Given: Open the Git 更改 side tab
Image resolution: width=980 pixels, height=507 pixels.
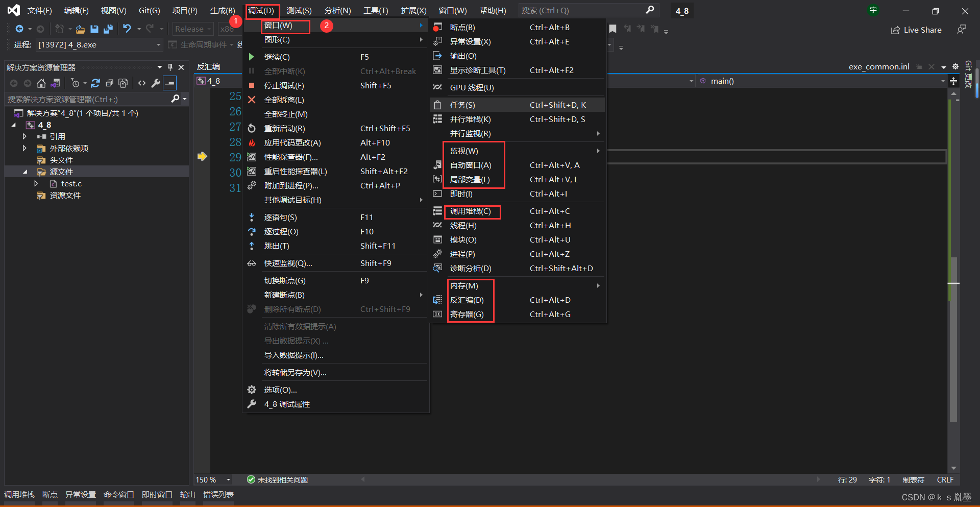Looking at the screenshot, I should pos(968,75).
